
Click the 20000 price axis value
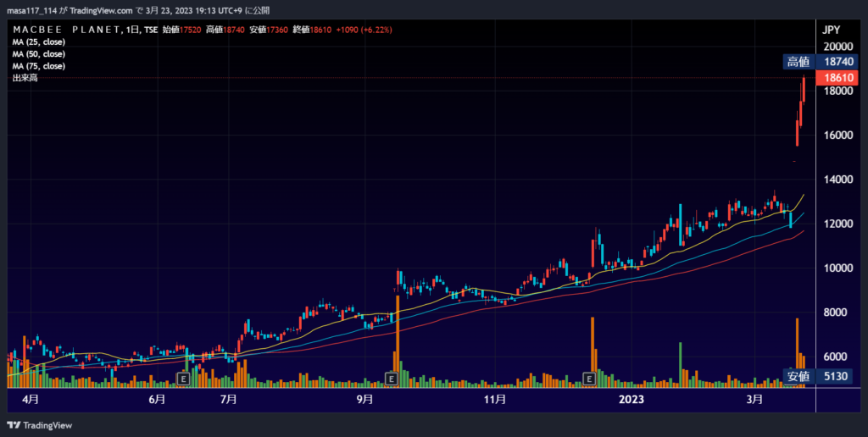click(x=838, y=47)
